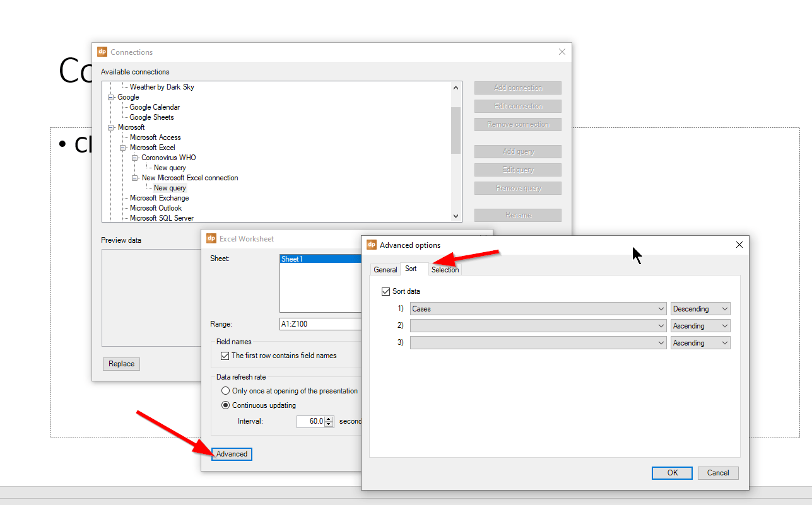Screen dimensions: 812x505
Task: Close the Advanced options dialog
Action: (739, 245)
